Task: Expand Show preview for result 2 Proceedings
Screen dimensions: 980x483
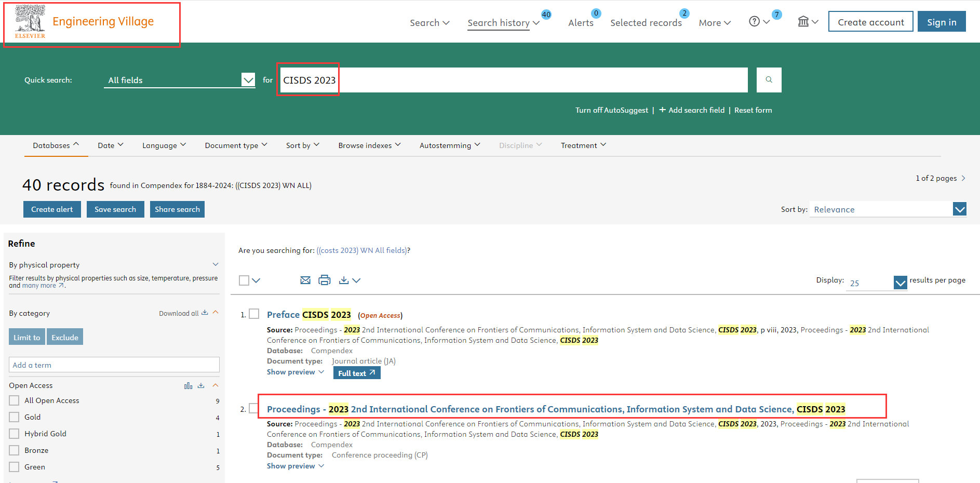Action: coord(296,466)
